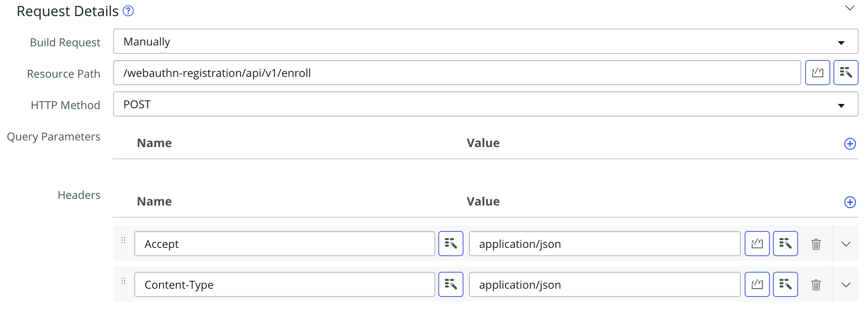Click the Build Request label
The width and height of the screenshot is (868, 313).
pyautogui.click(x=65, y=42)
